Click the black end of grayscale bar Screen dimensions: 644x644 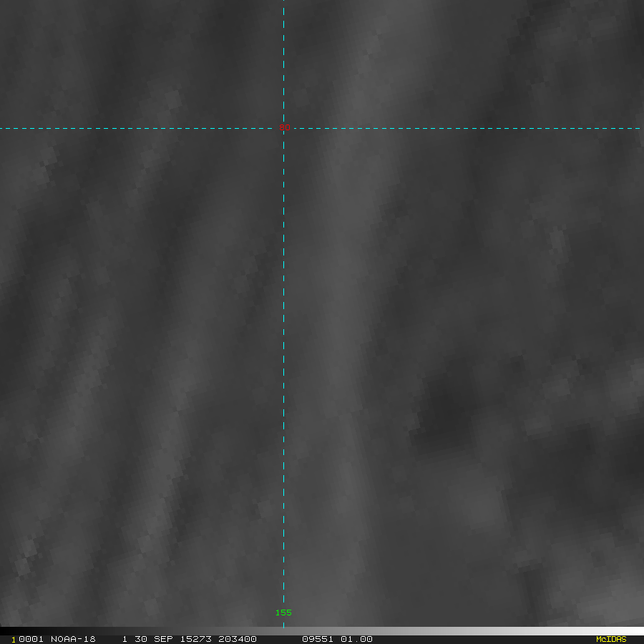pos(9,631)
